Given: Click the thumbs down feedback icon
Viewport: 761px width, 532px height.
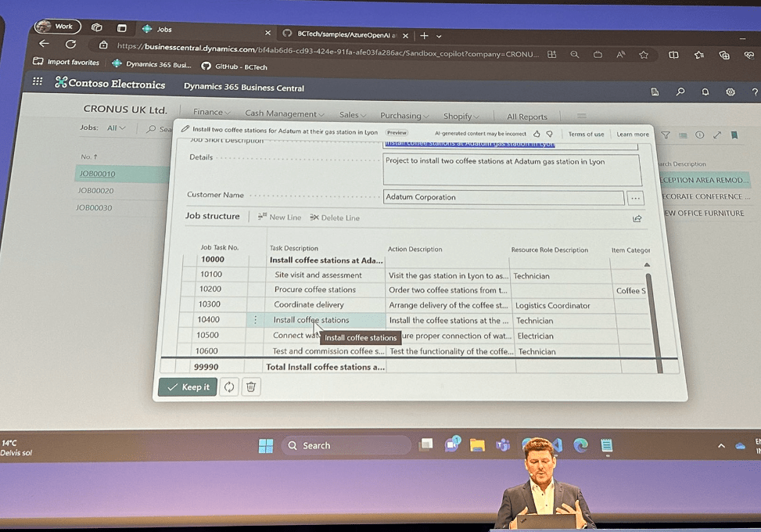Looking at the screenshot, I should [550, 135].
